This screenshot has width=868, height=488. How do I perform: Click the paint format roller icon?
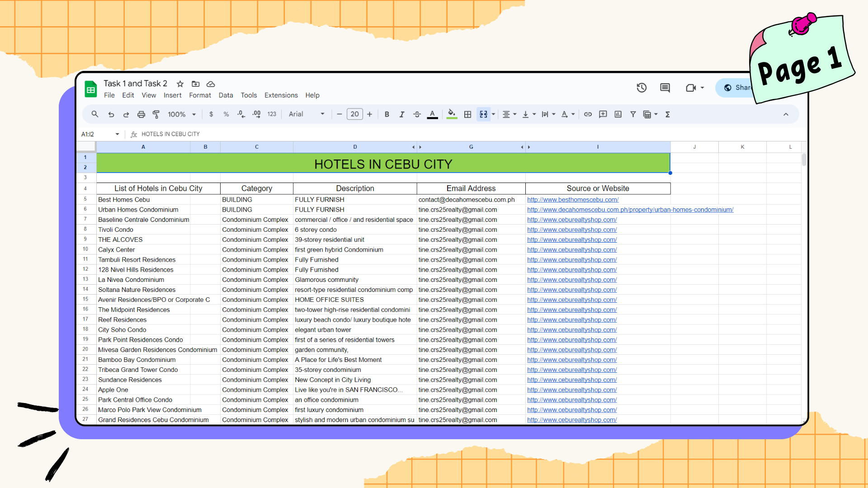[156, 114]
